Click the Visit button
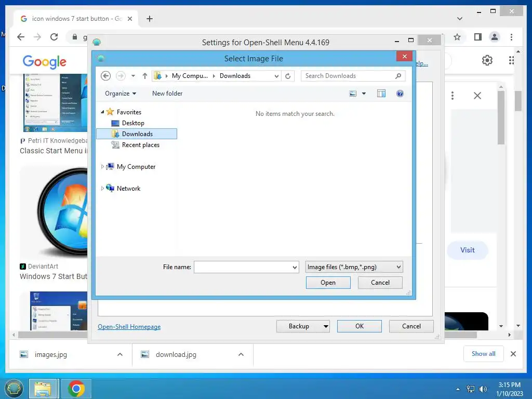This screenshot has height=399, width=532. click(468, 250)
